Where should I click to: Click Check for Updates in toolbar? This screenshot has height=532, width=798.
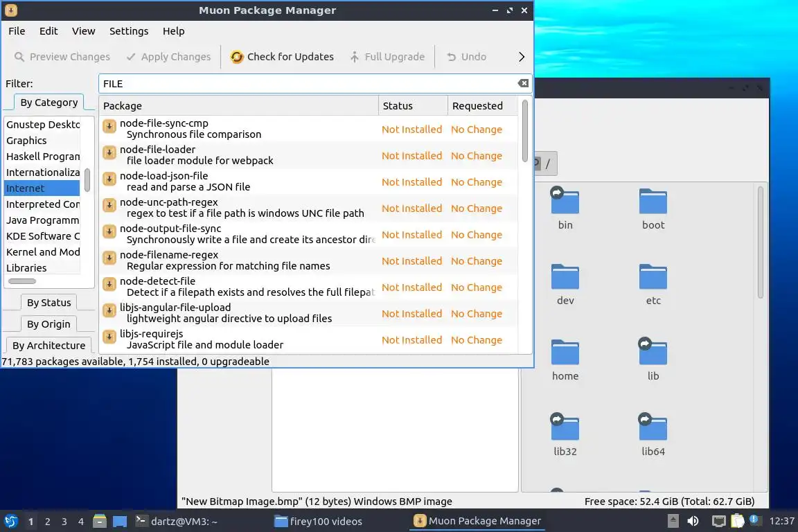(281, 57)
